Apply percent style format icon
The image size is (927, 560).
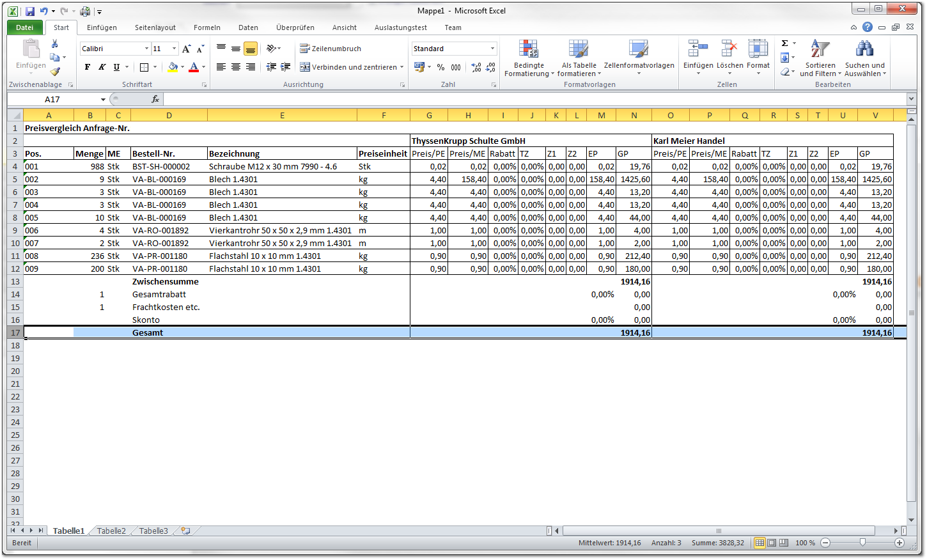point(440,67)
